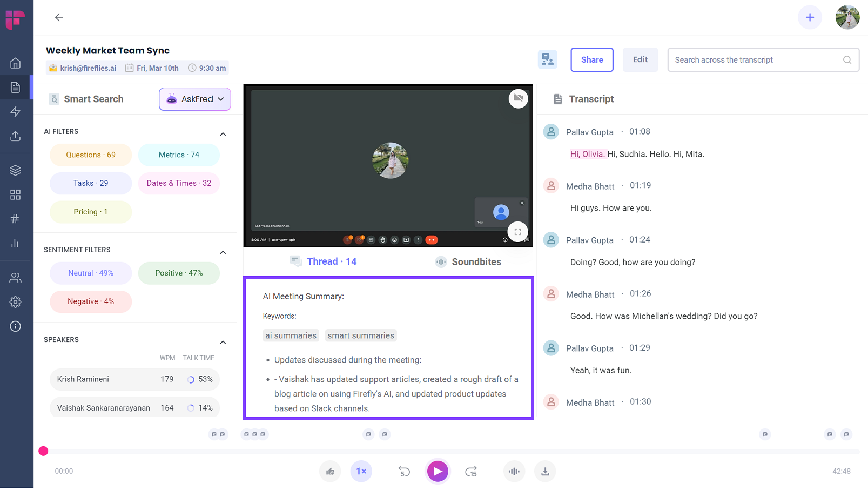The image size is (868, 490).
Task: Click the soundbite waveform icon near playback controls
Action: pyautogui.click(x=514, y=471)
